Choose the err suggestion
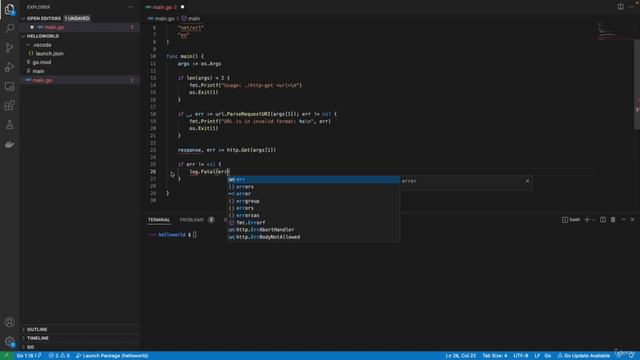640x360 pixels. click(313, 180)
